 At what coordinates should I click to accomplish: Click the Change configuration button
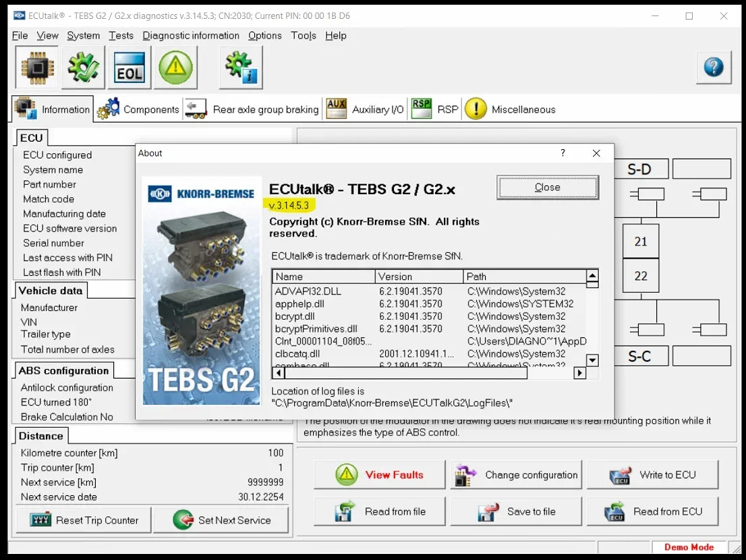[516, 474]
